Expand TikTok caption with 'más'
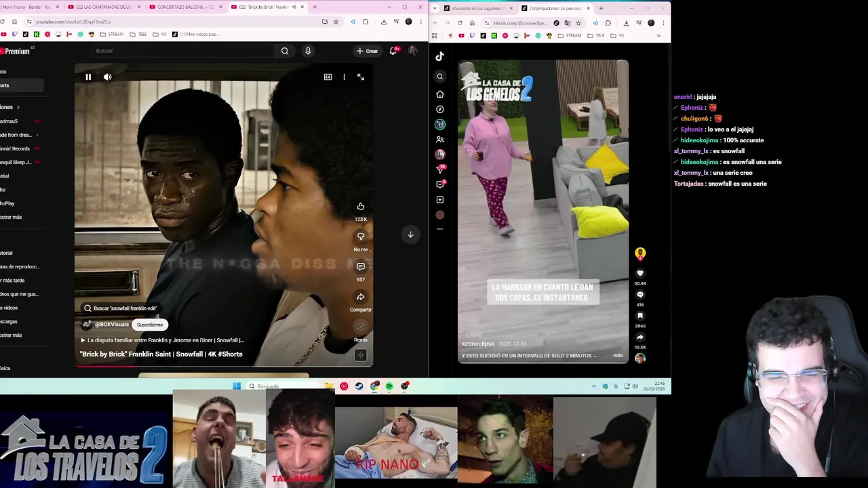Screen dimensions: 868x488 coord(618,355)
